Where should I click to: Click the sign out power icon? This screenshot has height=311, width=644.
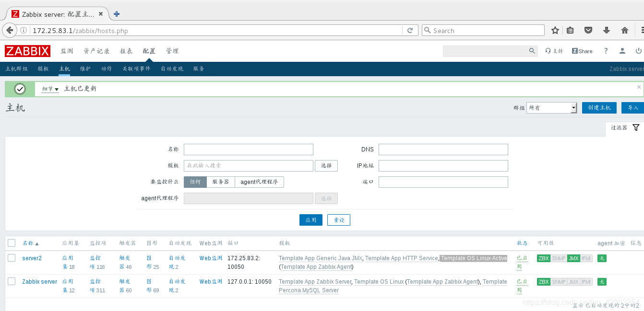(x=639, y=51)
